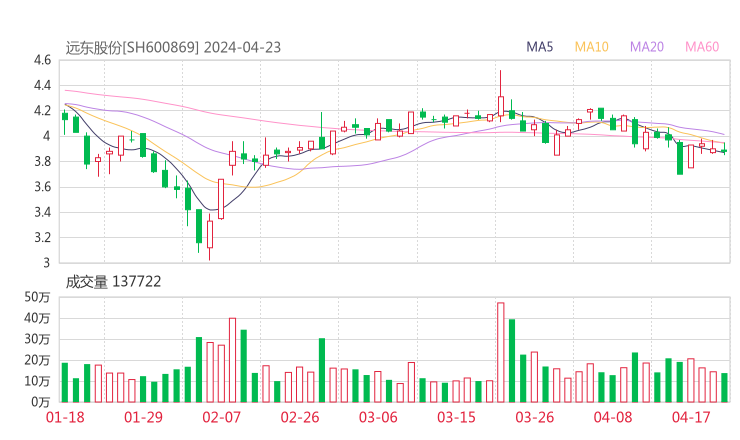Click the chart title 远东股份[SH600869]
The height and width of the screenshot is (440, 740).
click(x=132, y=48)
